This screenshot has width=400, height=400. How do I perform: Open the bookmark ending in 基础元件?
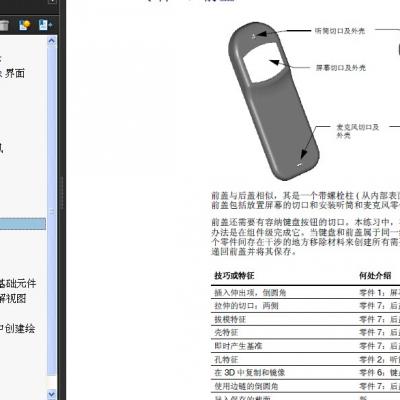[18, 283]
